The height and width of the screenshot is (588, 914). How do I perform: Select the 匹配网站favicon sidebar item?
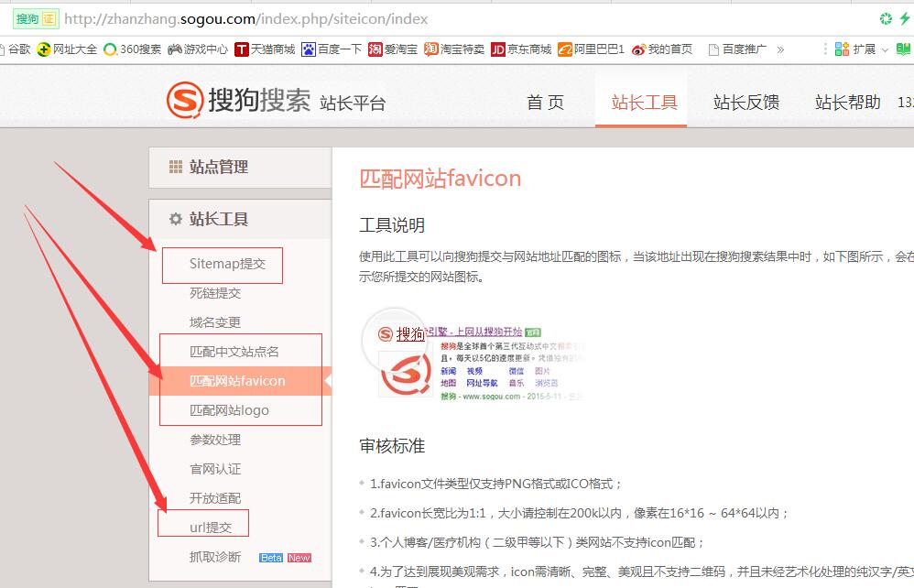[240, 381]
